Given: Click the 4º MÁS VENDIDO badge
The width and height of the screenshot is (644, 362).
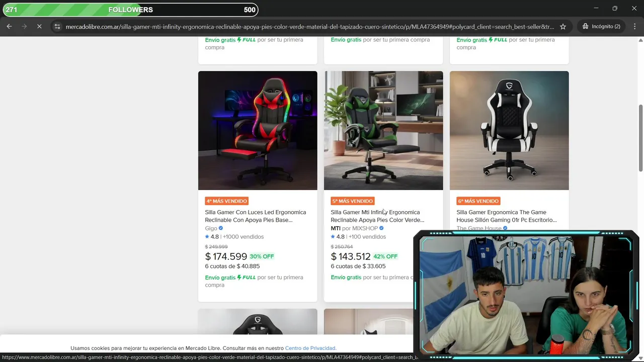Looking at the screenshot, I should [227, 201].
